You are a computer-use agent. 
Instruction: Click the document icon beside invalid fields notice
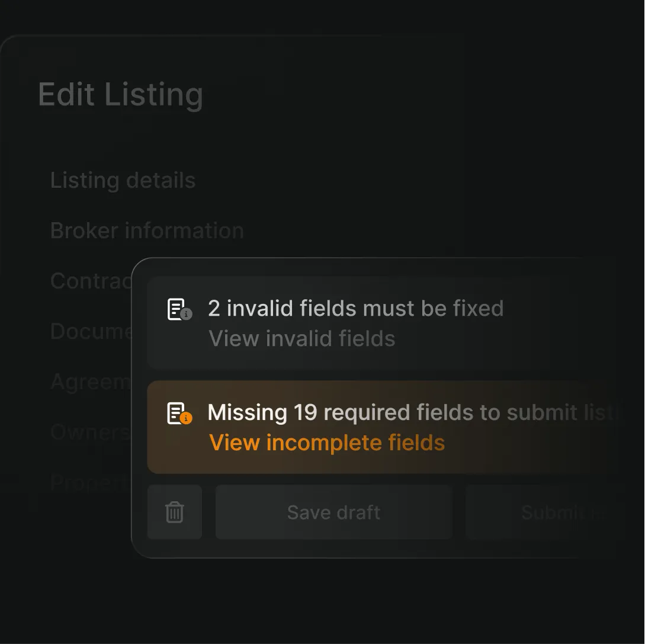pyautogui.click(x=177, y=309)
